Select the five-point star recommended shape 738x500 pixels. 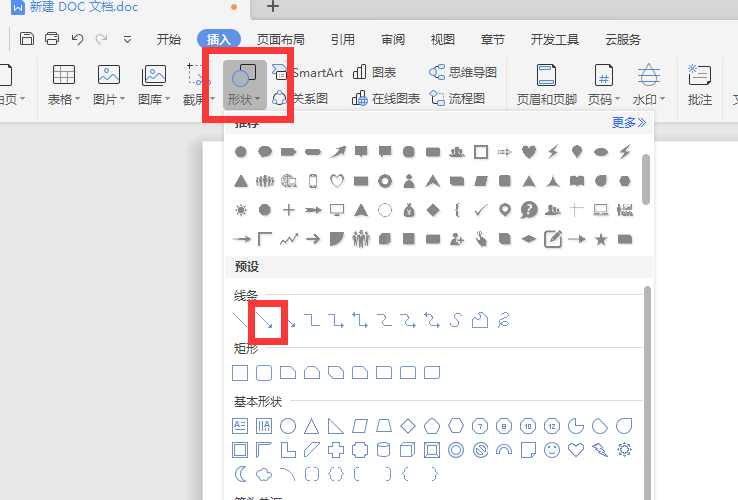(x=601, y=240)
